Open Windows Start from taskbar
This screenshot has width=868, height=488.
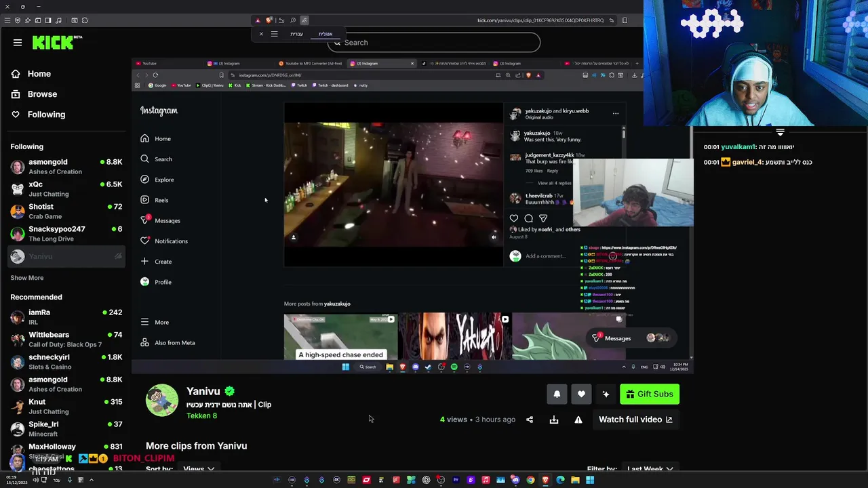coord(590,481)
